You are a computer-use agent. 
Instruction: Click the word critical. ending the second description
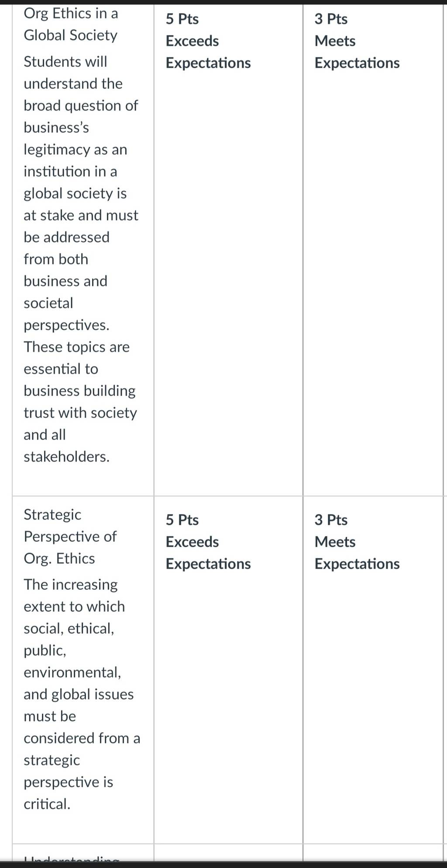click(x=47, y=804)
